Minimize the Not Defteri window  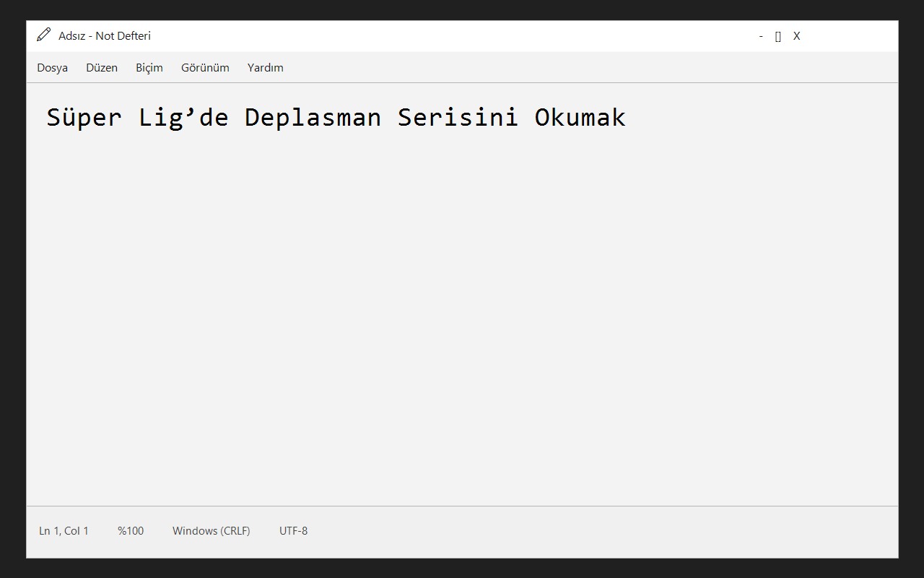click(x=761, y=36)
